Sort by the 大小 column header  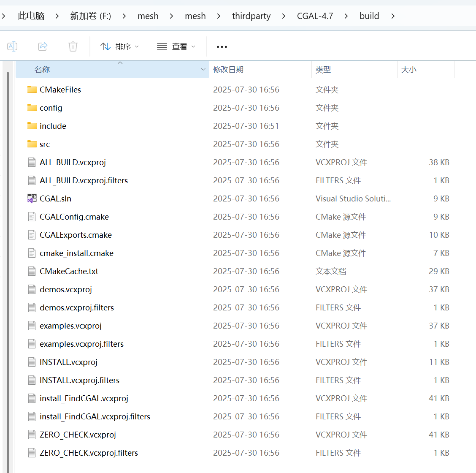click(x=426, y=69)
